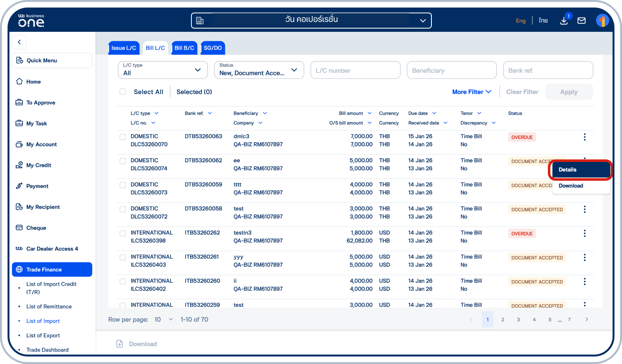622x364 pixels.
Task: Click the Trade Finance globe icon
Action: [x=19, y=269]
